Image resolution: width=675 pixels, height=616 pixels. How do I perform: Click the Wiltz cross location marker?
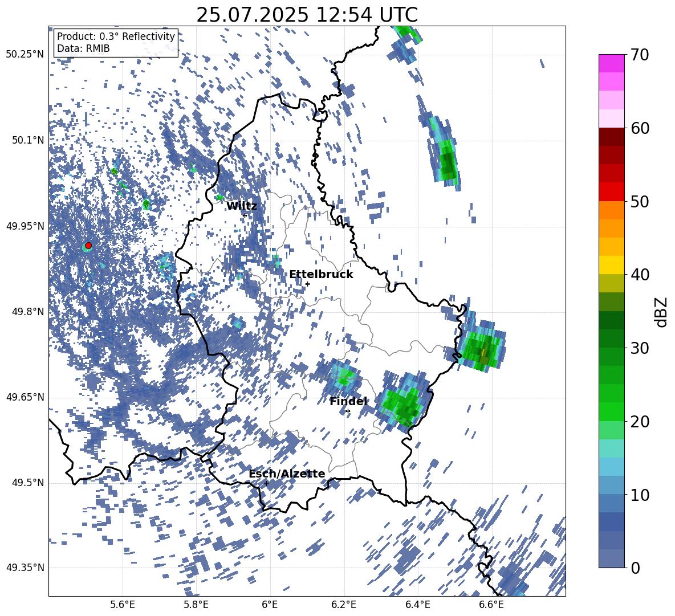[245, 215]
